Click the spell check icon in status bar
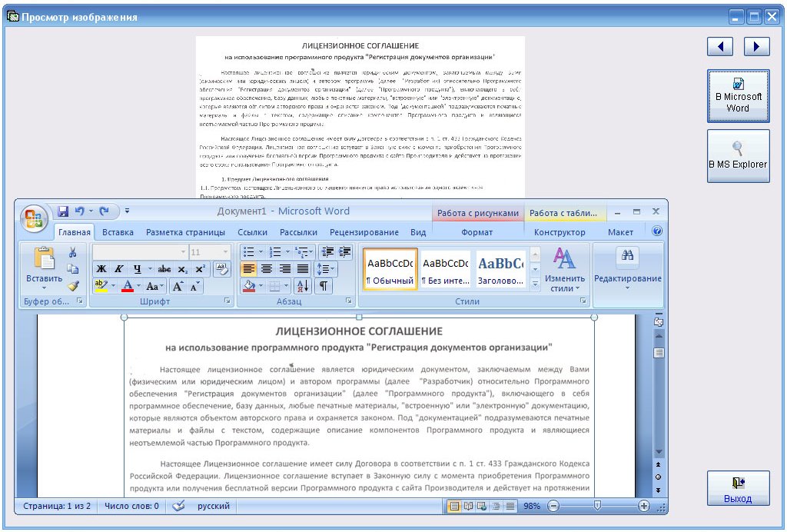787x532 pixels. (x=178, y=506)
